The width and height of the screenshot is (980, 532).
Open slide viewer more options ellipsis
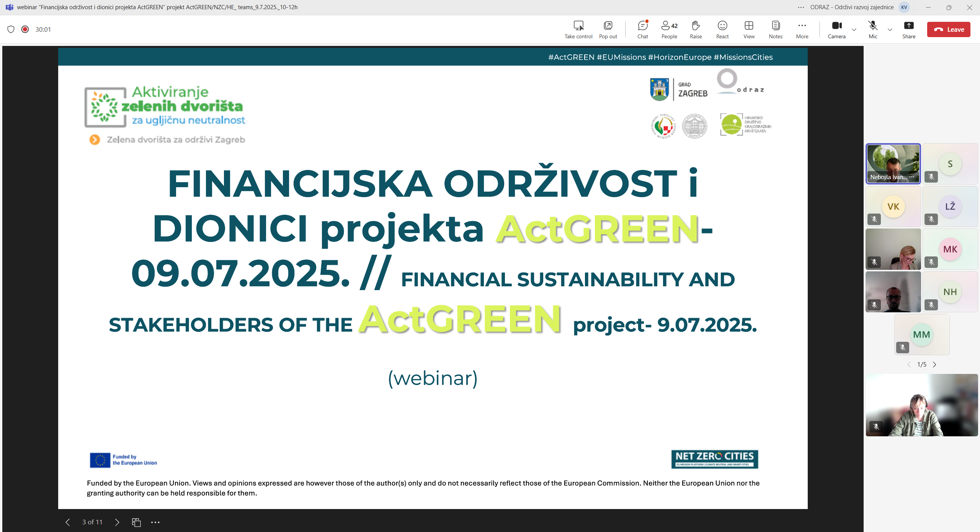point(155,522)
